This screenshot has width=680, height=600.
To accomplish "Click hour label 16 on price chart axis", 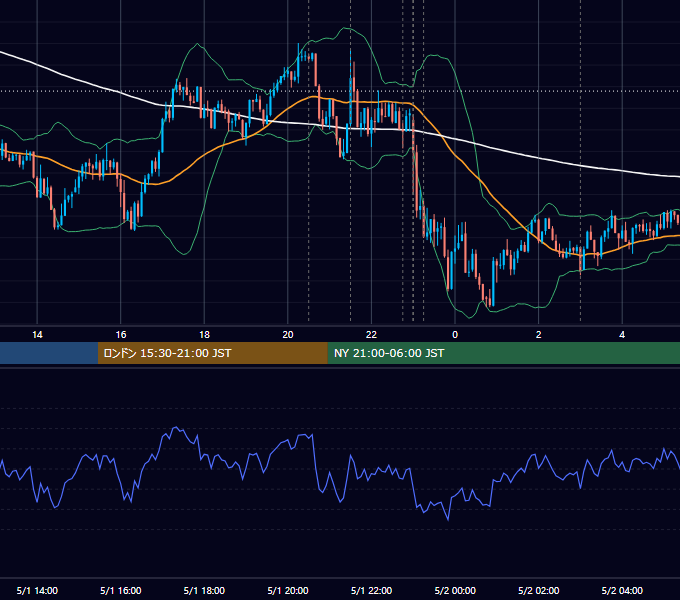I will (121, 335).
